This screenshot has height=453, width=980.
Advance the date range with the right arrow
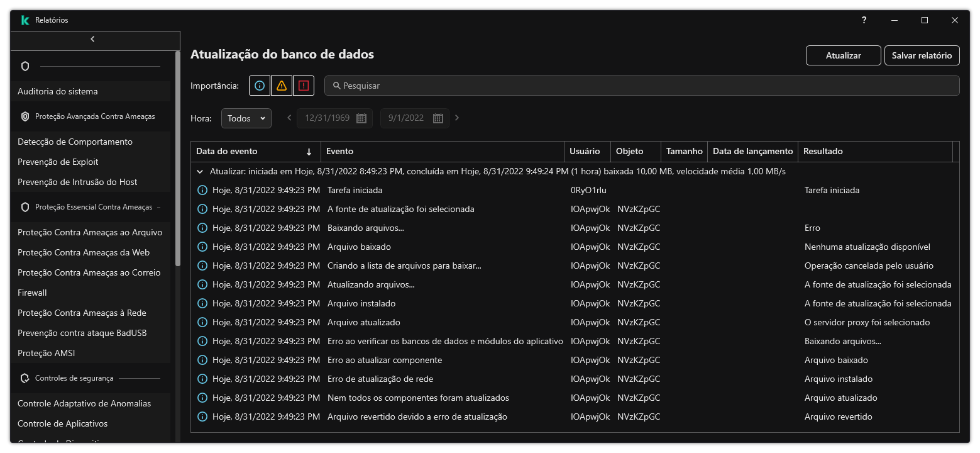coord(457,118)
